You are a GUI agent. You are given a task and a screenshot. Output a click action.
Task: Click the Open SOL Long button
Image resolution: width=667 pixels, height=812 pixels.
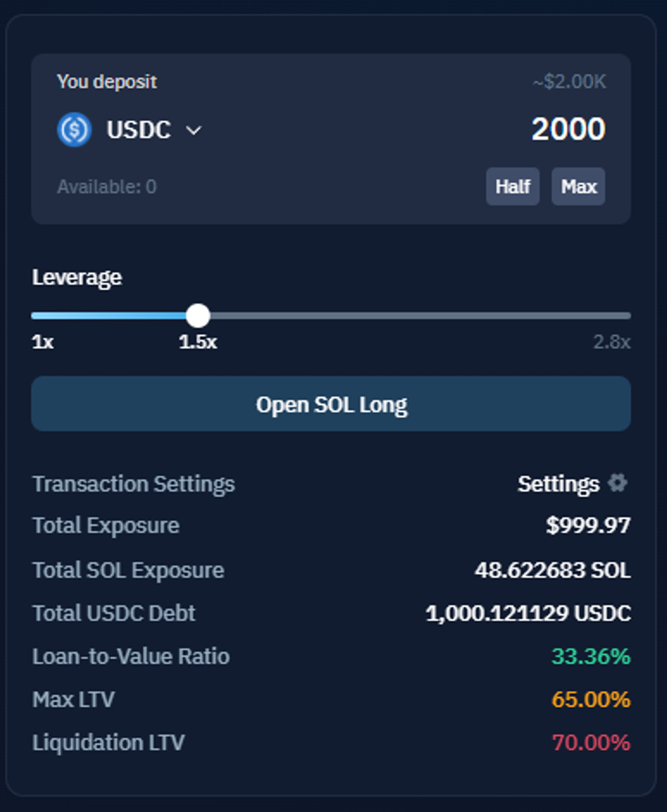tap(331, 404)
